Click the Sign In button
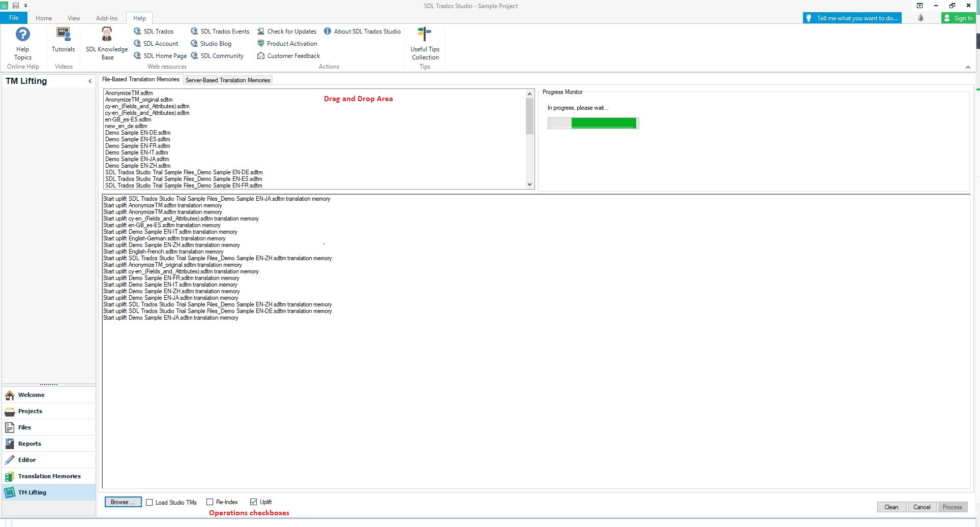The width and height of the screenshot is (980, 527). (x=959, y=18)
